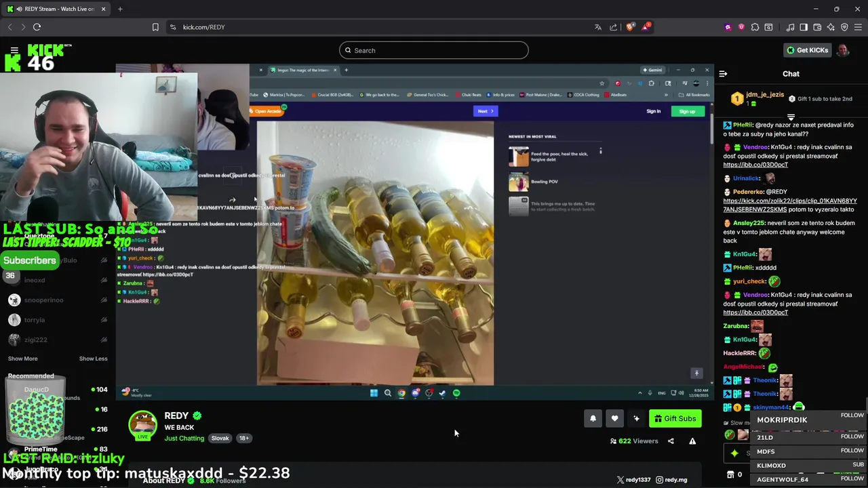
Task: Click the Zarubna username in chat
Action: click(x=736, y=326)
